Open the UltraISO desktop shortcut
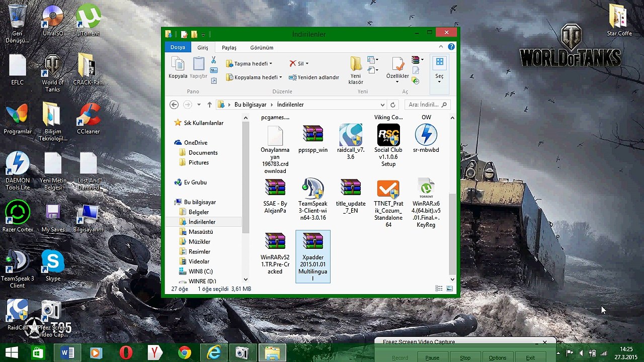Screen dimensions: 644x362 53,21
